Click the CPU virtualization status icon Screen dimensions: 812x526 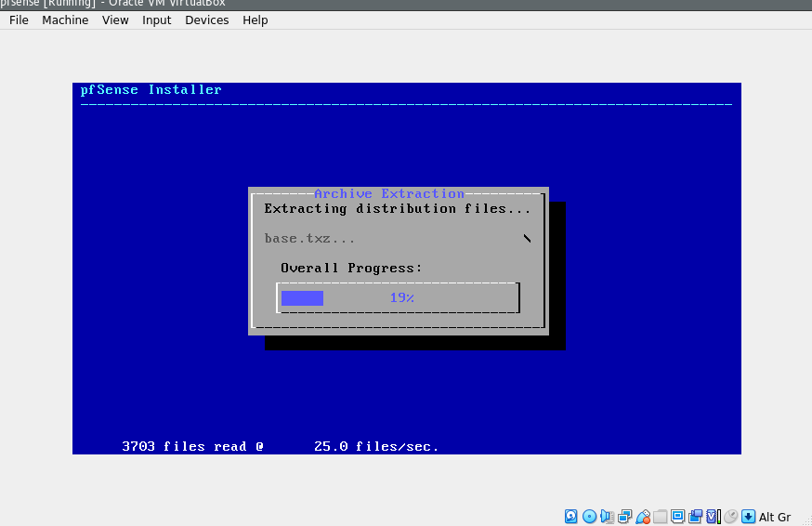[713, 517]
